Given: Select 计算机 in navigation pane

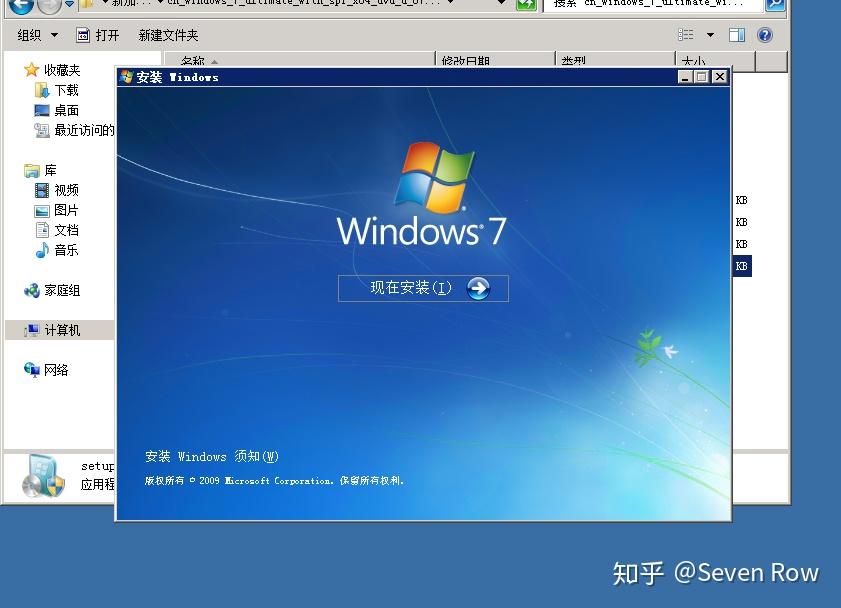Looking at the screenshot, I should (60, 330).
